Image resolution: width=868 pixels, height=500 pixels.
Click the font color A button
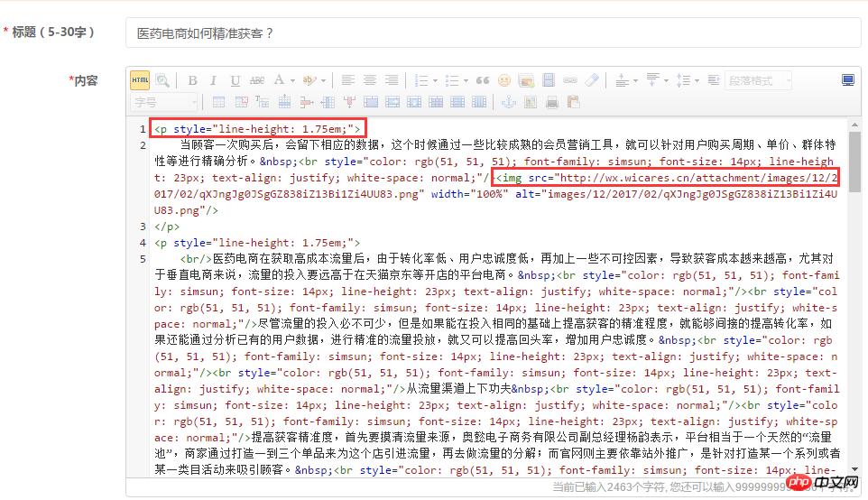tap(279, 80)
